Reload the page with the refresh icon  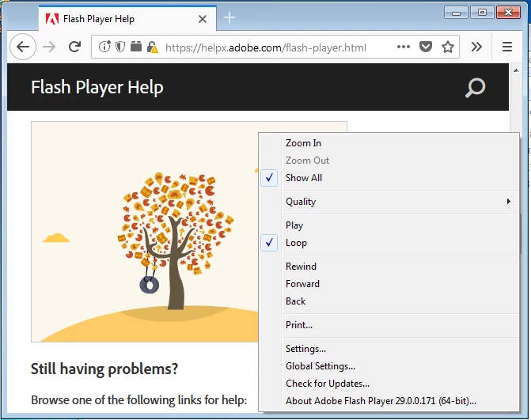point(74,47)
